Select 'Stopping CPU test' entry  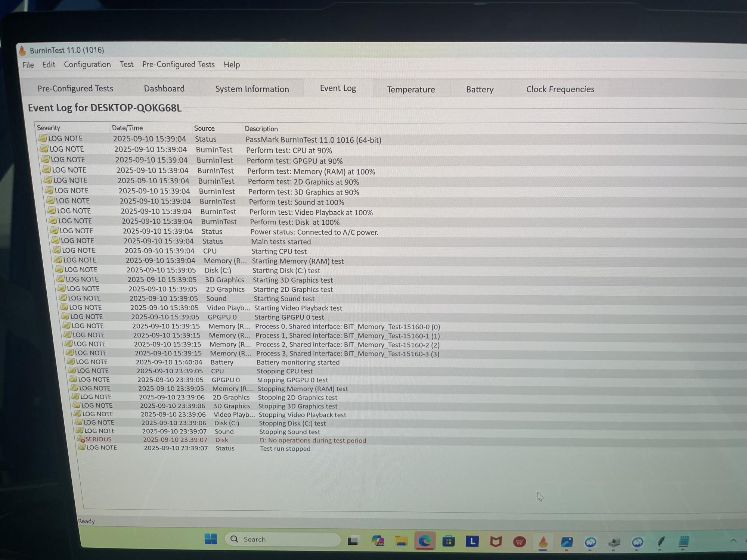coord(285,371)
